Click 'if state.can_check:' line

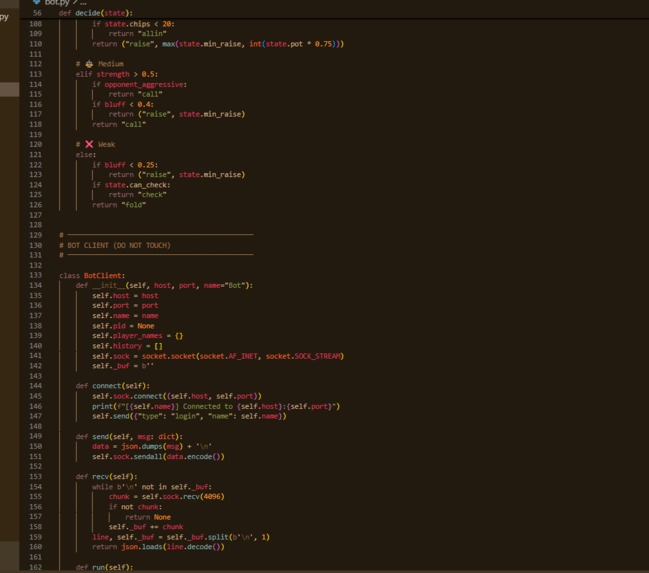(131, 185)
